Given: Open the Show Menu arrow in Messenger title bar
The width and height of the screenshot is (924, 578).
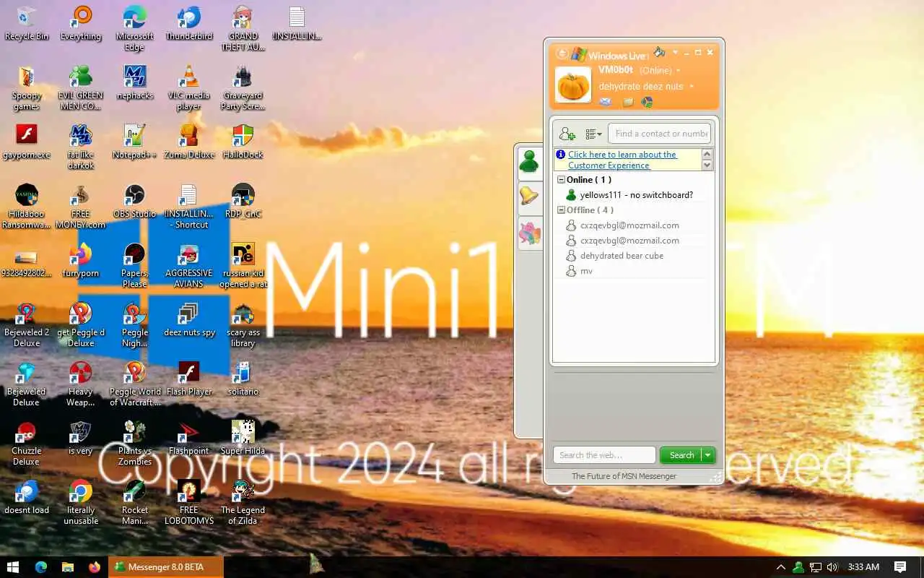Looking at the screenshot, I should click(x=675, y=52).
